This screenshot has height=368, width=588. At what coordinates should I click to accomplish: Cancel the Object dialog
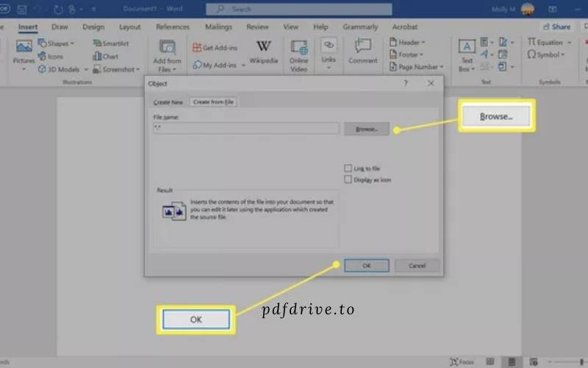coord(417,266)
